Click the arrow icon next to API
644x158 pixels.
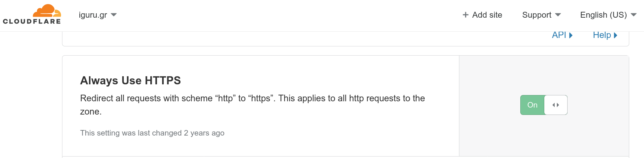point(571,35)
